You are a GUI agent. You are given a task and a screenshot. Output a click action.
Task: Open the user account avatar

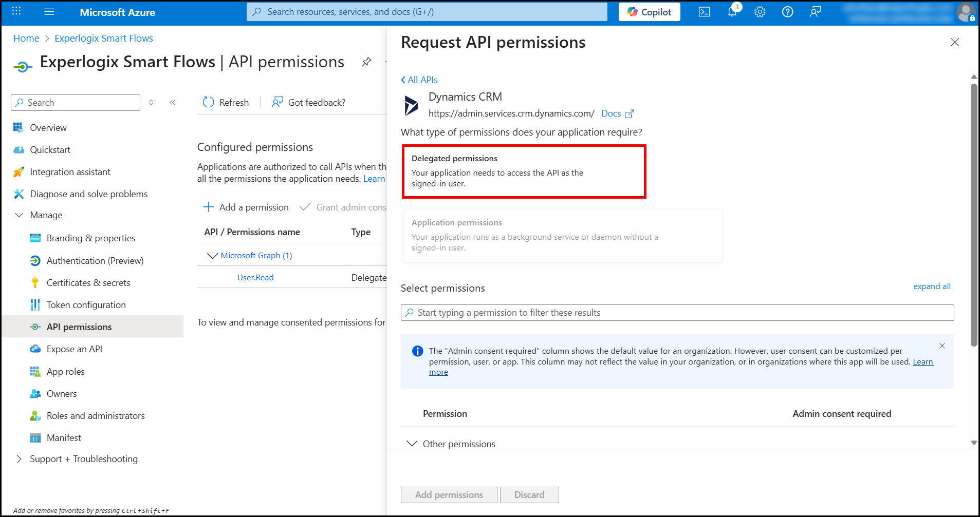pyautogui.click(x=966, y=12)
